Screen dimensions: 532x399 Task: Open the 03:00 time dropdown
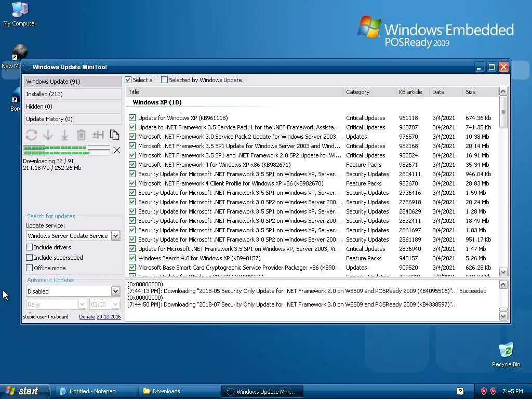tap(115, 304)
